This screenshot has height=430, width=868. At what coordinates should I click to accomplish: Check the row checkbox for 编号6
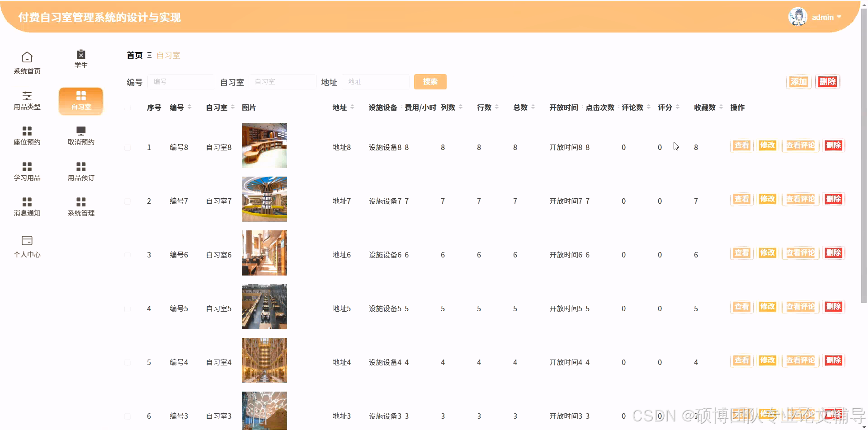pos(127,255)
